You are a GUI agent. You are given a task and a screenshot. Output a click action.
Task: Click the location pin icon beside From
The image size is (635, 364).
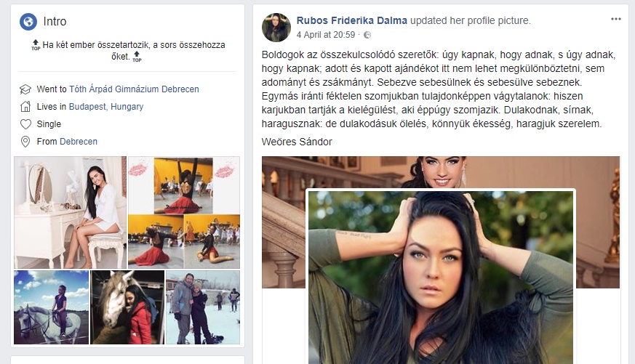(25, 142)
